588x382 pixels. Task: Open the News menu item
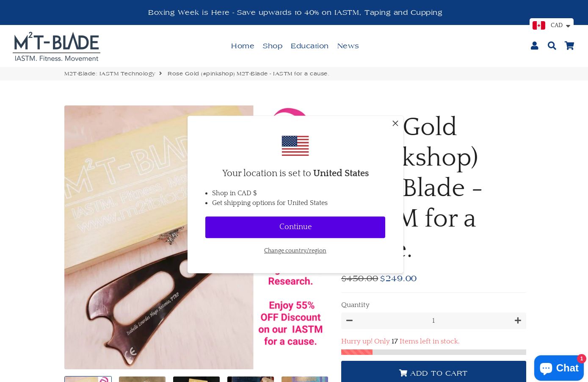pyautogui.click(x=348, y=46)
